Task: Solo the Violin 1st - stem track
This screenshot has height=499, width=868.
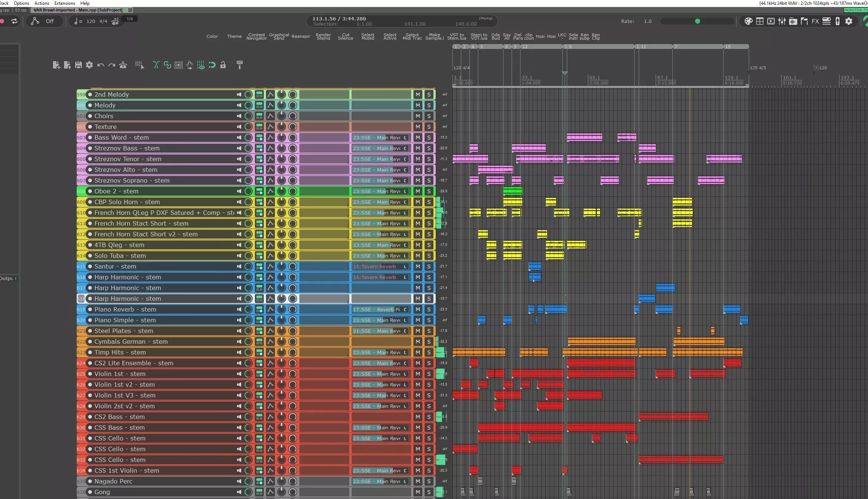Action: pos(429,374)
